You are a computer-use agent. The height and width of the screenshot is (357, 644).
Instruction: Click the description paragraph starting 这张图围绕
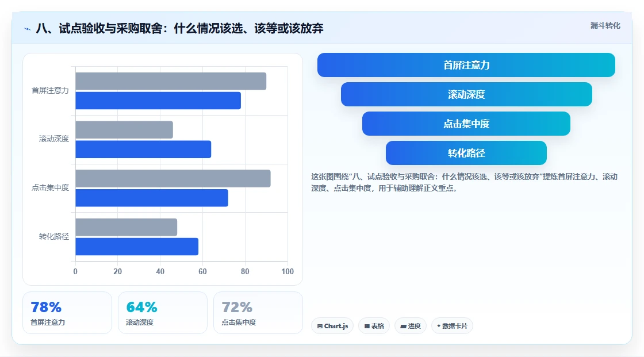tap(464, 182)
